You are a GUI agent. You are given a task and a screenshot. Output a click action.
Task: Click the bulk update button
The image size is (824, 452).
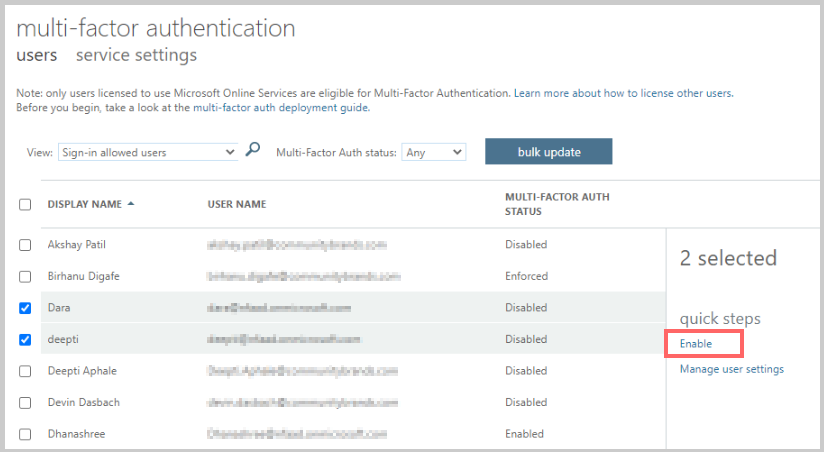tap(549, 151)
